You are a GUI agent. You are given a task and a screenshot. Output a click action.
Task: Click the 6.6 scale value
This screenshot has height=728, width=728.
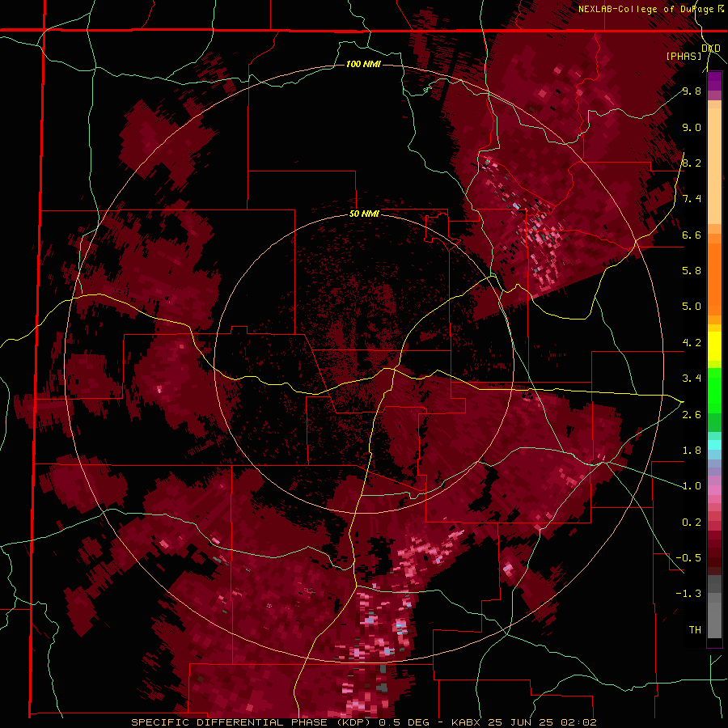tap(692, 235)
